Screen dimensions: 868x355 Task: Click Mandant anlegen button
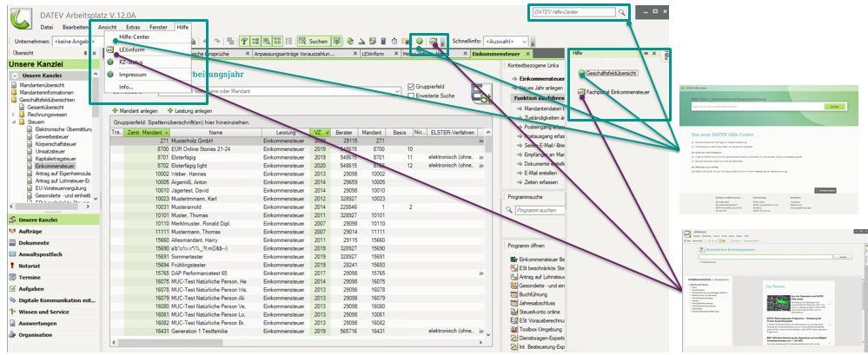(x=135, y=111)
